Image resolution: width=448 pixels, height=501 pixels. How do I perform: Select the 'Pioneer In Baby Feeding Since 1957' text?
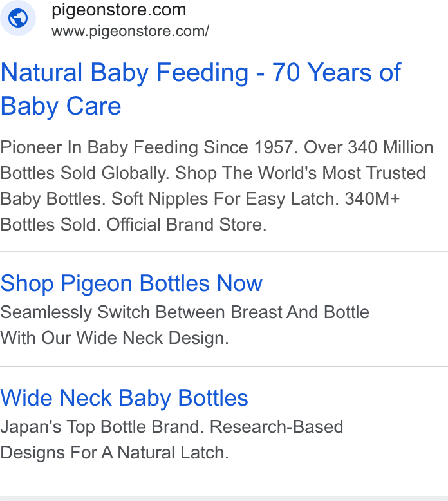(x=149, y=147)
